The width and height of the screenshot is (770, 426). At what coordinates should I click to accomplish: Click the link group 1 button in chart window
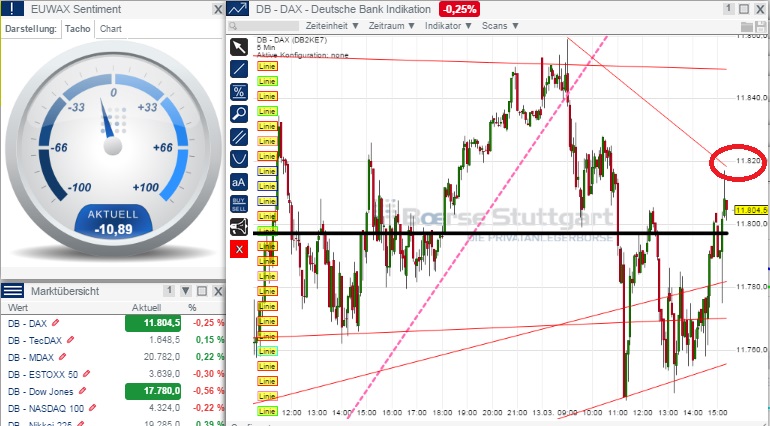[x=729, y=8]
